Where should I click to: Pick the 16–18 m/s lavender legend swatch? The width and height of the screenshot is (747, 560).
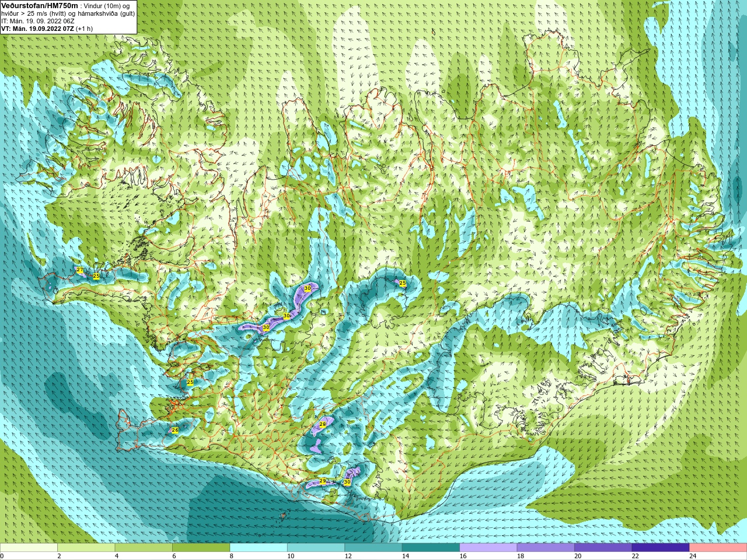click(x=488, y=548)
